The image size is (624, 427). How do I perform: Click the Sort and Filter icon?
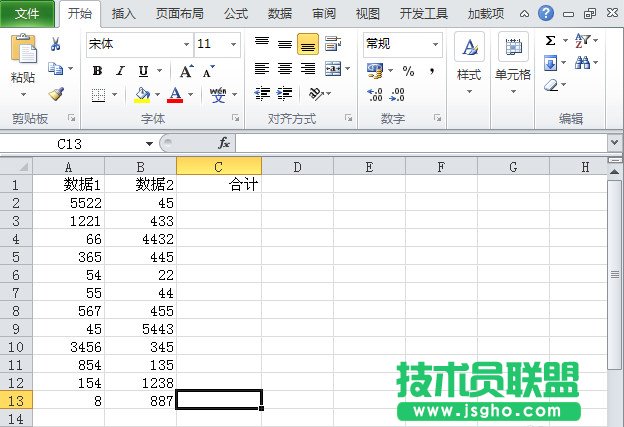tap(582, 40)
